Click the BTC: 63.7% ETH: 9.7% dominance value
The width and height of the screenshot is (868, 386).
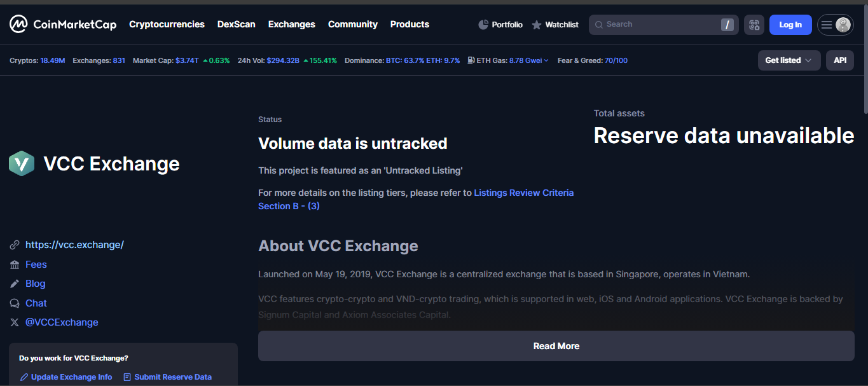pyautogui.click(x=423, y=60)
